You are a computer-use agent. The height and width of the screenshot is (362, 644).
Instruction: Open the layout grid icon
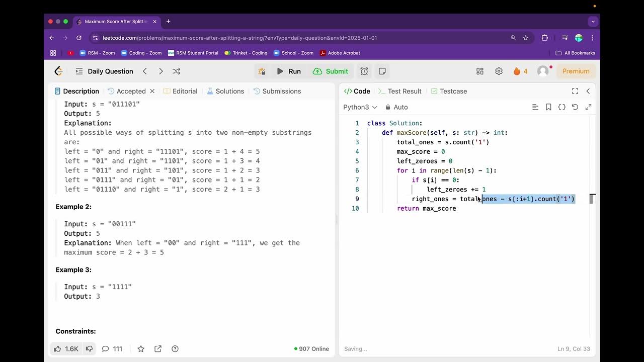(480, 71)
